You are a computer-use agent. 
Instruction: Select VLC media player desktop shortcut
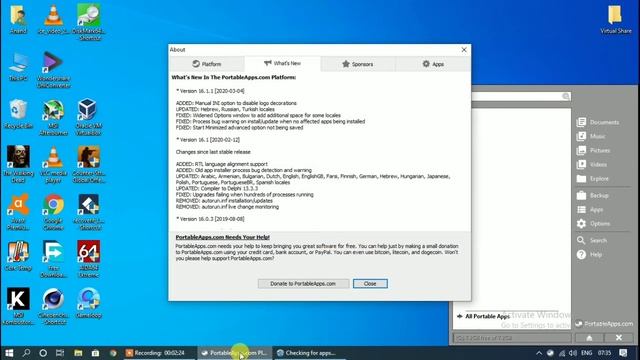[x=53, y=165]
